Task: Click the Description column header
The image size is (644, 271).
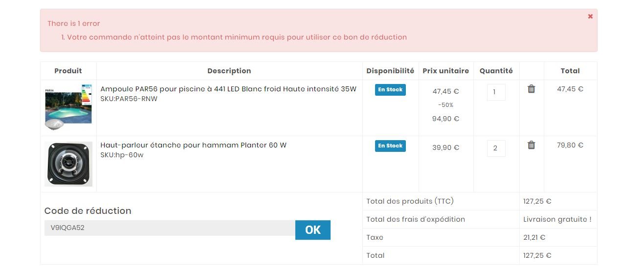Action: point(229,71)
